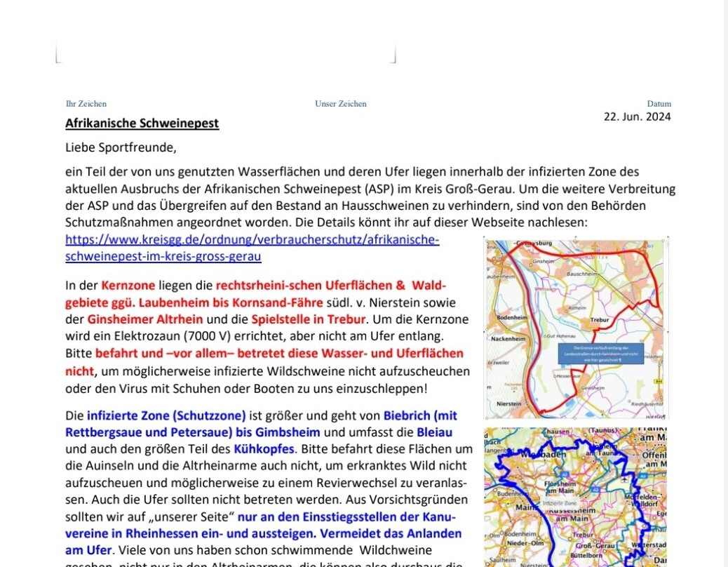This screenshot has height=567, width=728.
Task: Select the infizierte Zone map image
Action: pyautogui.click(x=576, y=497)
